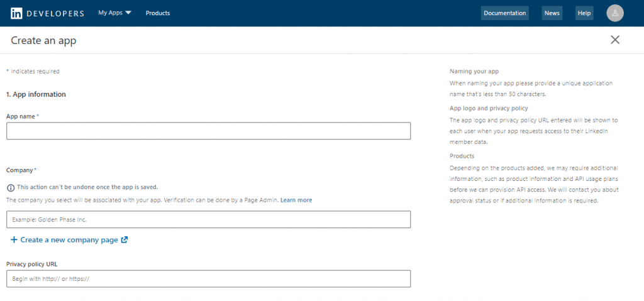Go to Products in the top navigation

(x=157, y=13)
